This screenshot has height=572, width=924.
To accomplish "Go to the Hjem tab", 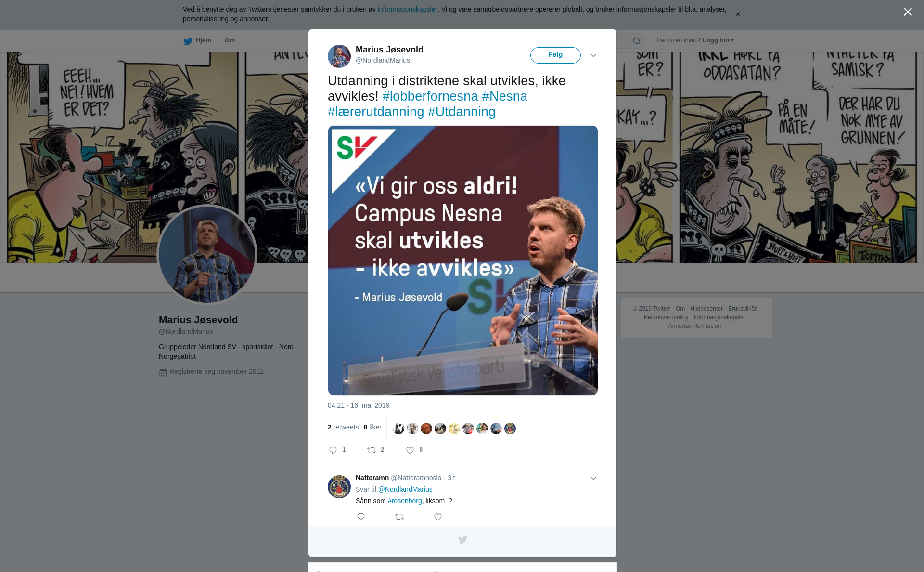I will point(197,40).
